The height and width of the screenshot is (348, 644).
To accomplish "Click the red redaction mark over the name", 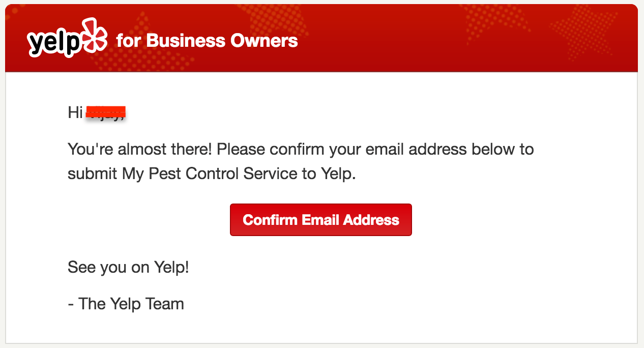I will click(x=105, y=112).
